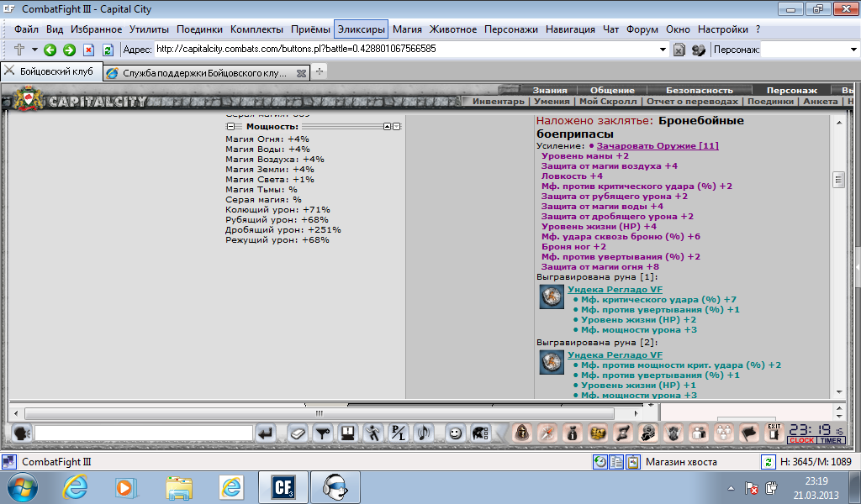
Task: Open the dropdown arrow beside cross icon
Action: 34,50
